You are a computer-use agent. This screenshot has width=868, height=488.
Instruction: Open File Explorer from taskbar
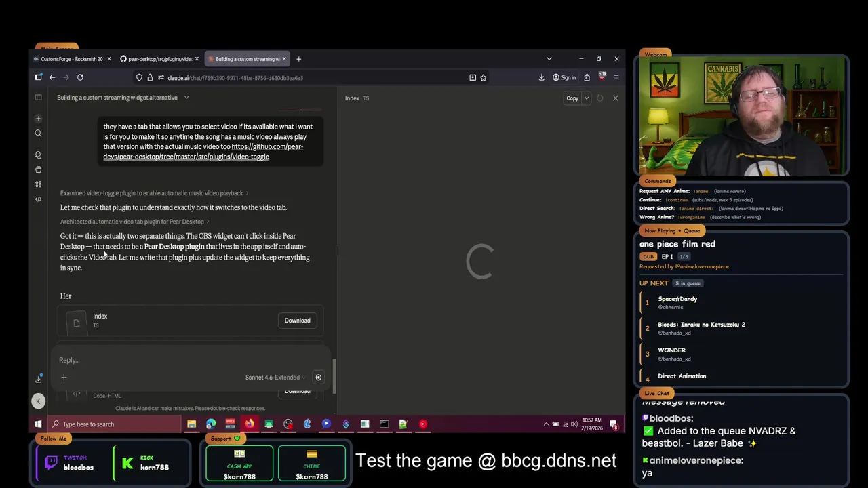[191, 424]
